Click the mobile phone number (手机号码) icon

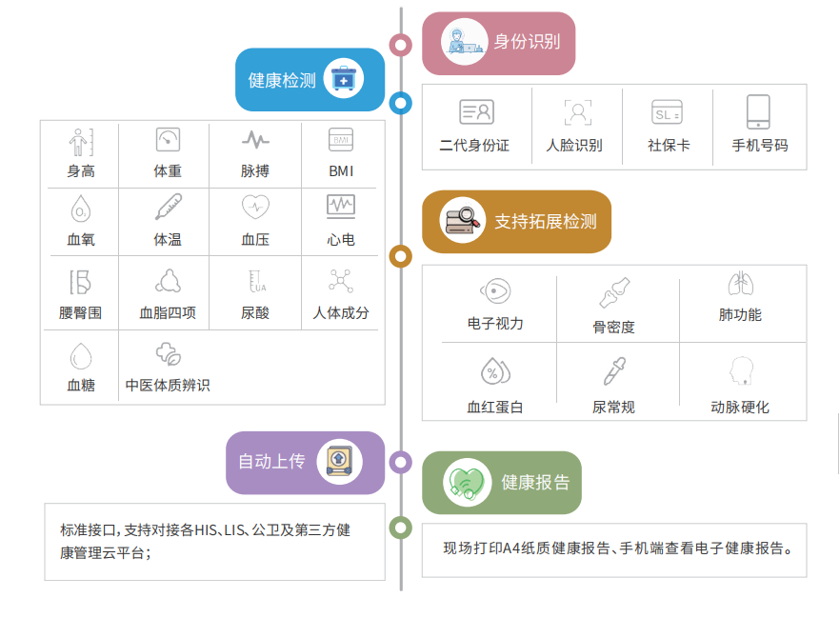pyautogui.click(x=758, y=111)
